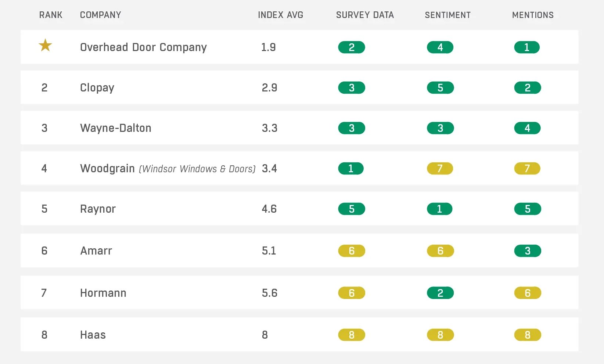Image resolution: width=604 pixels, height=364 pixels.
Task: Click Haas's yellow Survey Data badge
Action: 352,335
